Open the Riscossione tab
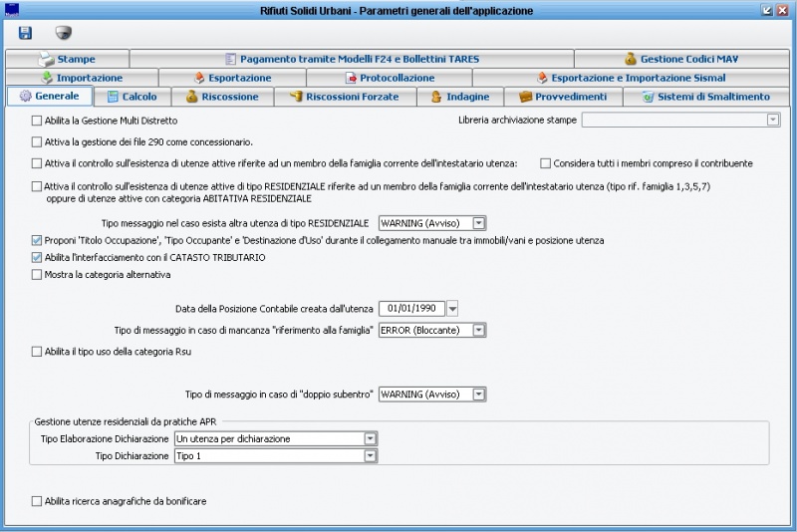This screenshot has height=532, width=797. 222,97
